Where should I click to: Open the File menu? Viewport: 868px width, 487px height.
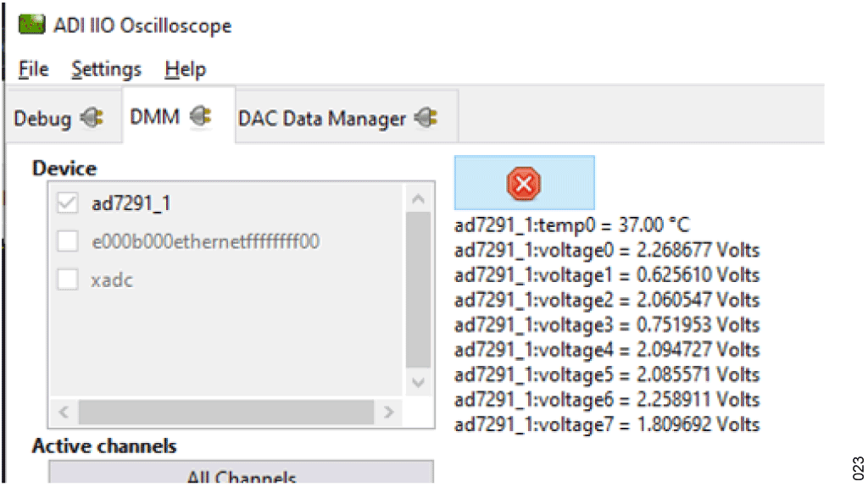pyautogui.click(x=33, y=69)
